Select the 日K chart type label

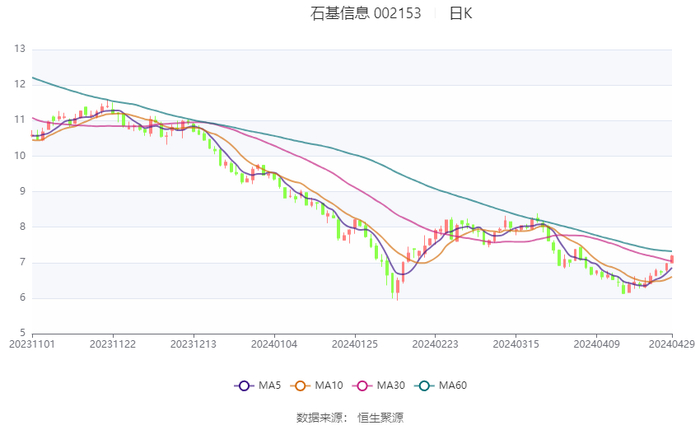pyautogui.click(x=460, y=14)
